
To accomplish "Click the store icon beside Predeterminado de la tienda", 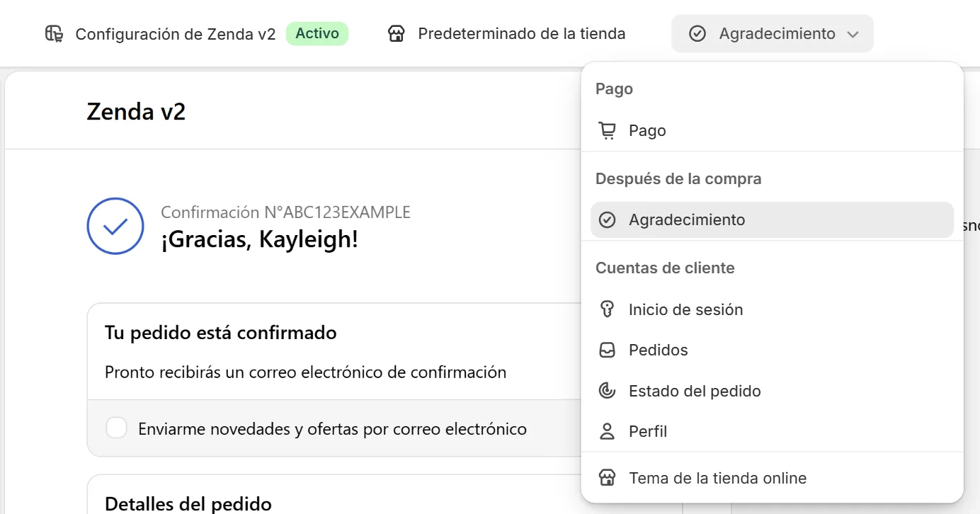I will click(397, 33).
